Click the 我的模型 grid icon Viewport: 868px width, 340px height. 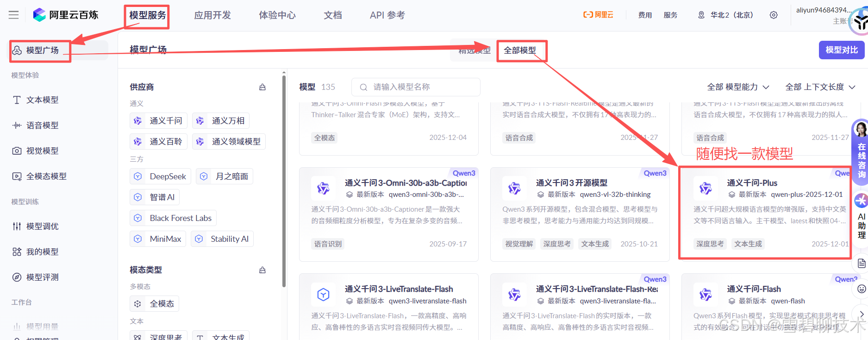pos(17,252)
